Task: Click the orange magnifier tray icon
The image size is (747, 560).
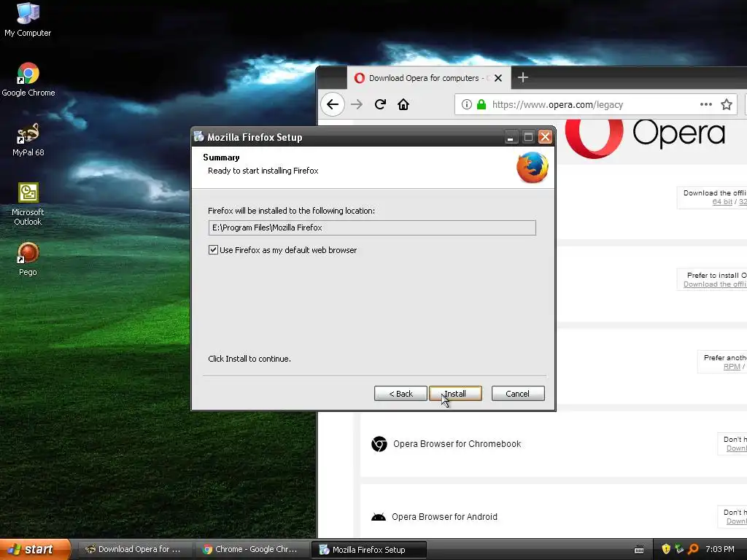Action: pos(693,549)
